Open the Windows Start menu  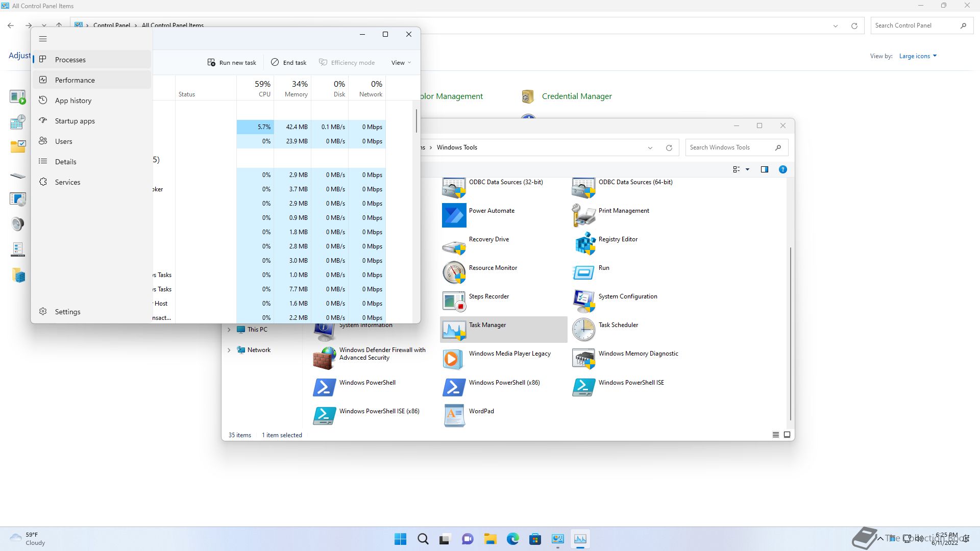400,539
